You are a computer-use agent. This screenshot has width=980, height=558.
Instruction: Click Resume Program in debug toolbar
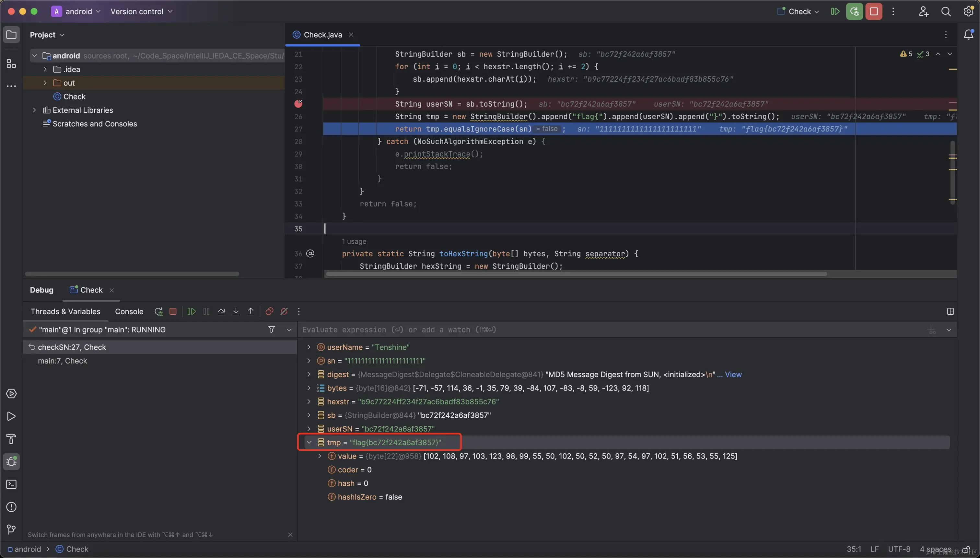point(191,312)
